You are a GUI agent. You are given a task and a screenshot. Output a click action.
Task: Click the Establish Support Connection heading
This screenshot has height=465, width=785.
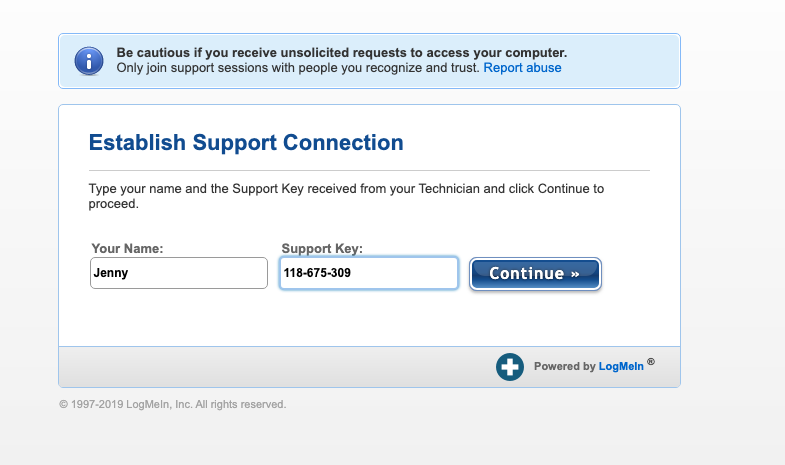coord(246,143)
